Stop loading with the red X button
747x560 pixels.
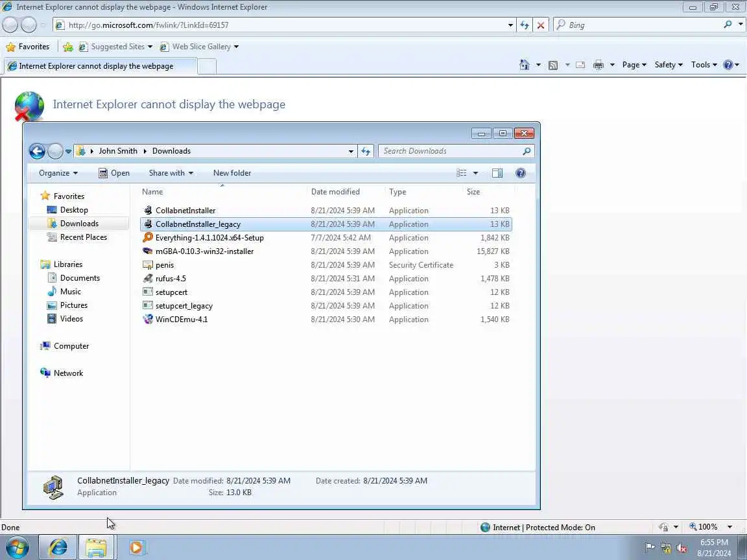(x=541, y=25)
